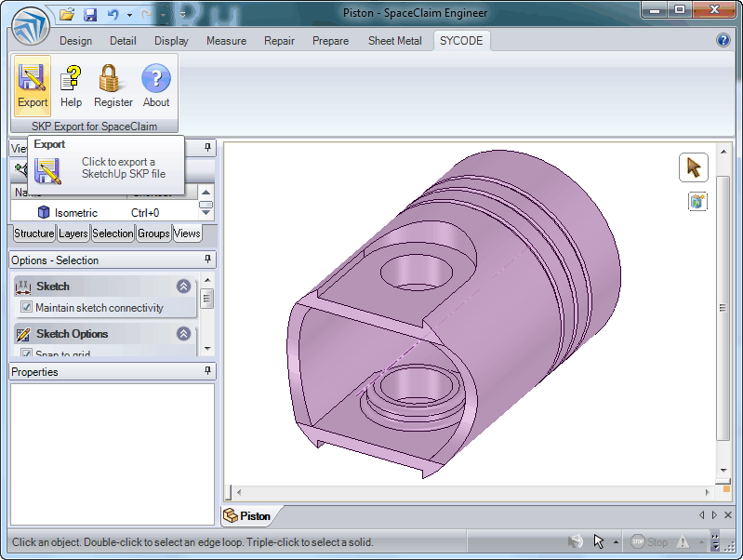Click the Stop button in status bar

click(x=648, y=541)
